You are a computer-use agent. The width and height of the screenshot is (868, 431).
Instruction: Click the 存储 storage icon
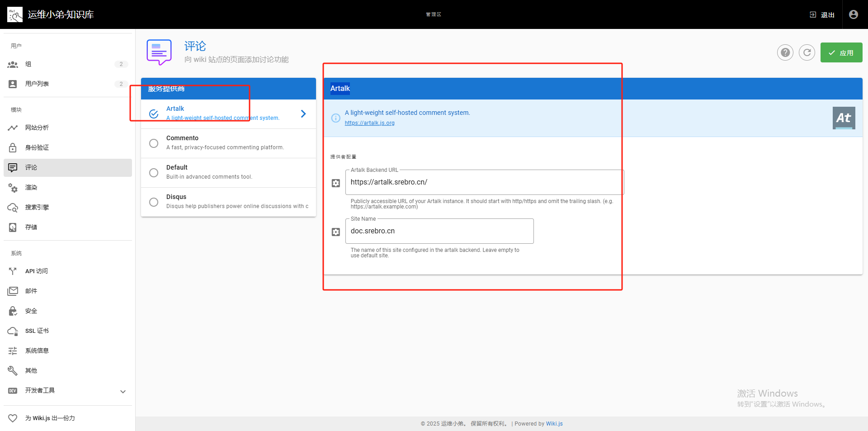(x=13, y=227)
